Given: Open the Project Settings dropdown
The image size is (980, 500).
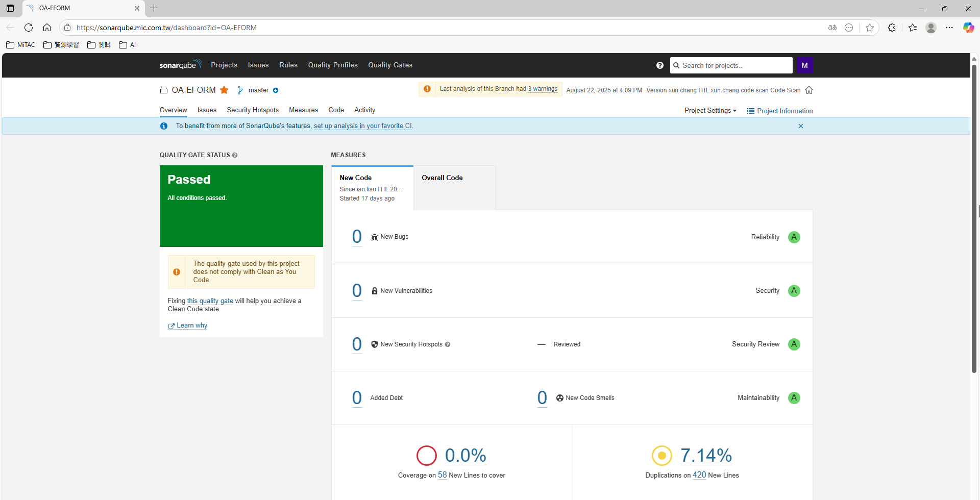Looking at the screenshot, I should [710, 111].
